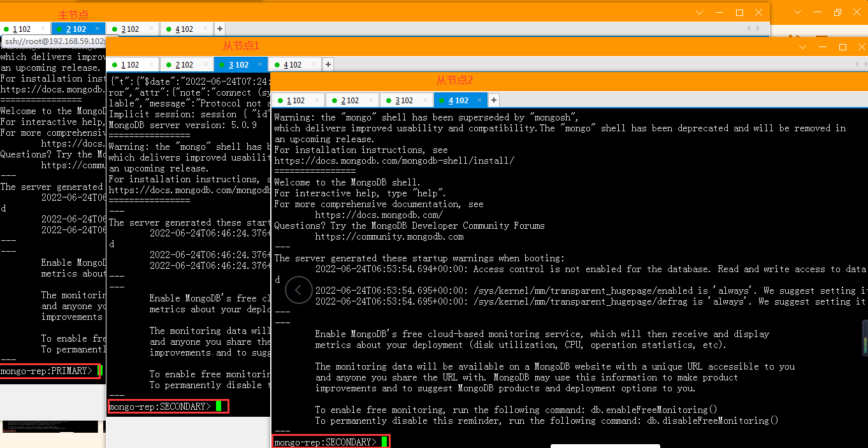Screen dimensions: 868x448
Task: Minimize the middle SECONDARY window
Action: [x=823, y=47]
